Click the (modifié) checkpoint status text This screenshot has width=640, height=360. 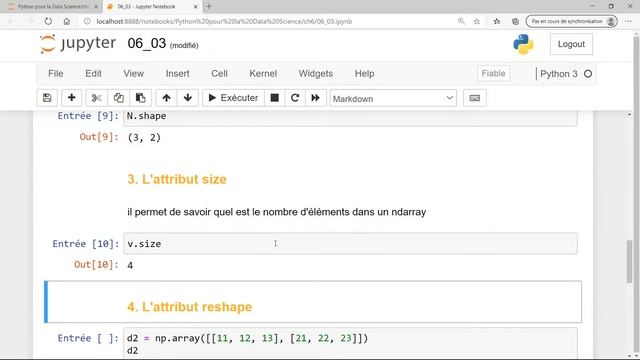[184, 45]
